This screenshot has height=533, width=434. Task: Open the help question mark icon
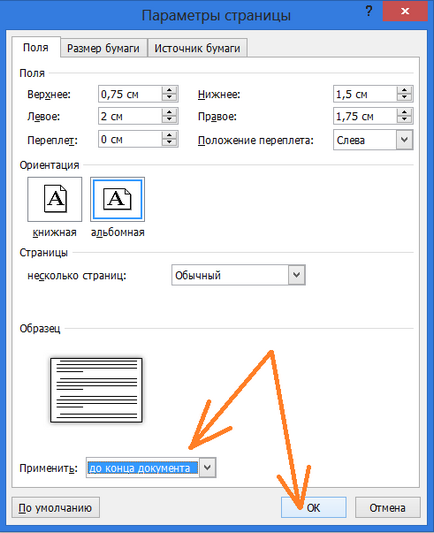(369, 11)
